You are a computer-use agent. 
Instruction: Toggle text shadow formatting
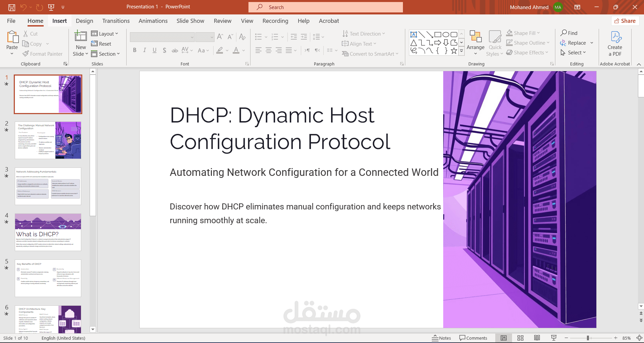[x=165, y=50]
